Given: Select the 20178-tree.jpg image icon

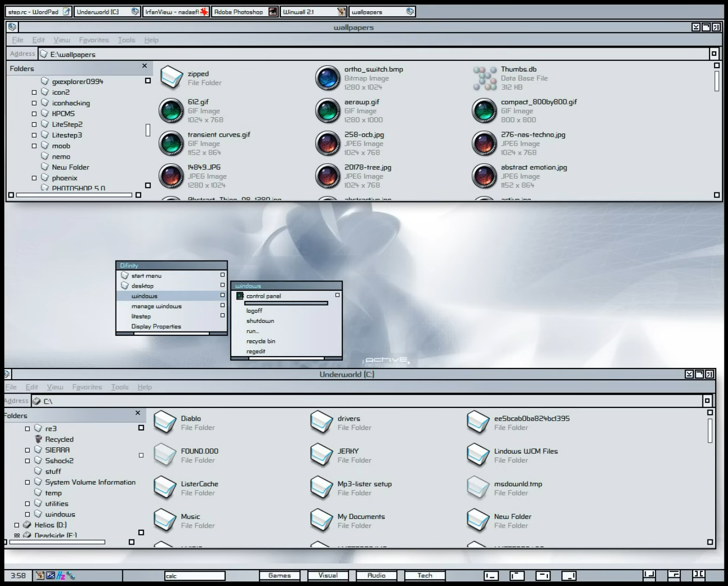Looking at the screenshot, I should [328, 176].
